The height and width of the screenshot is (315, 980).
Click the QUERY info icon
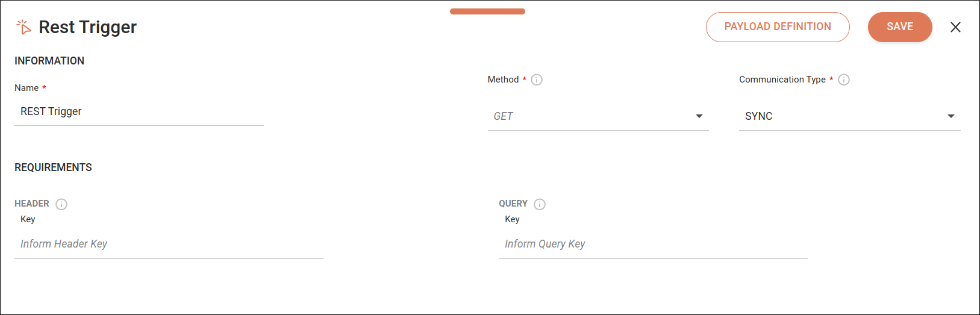pos(540,204)
